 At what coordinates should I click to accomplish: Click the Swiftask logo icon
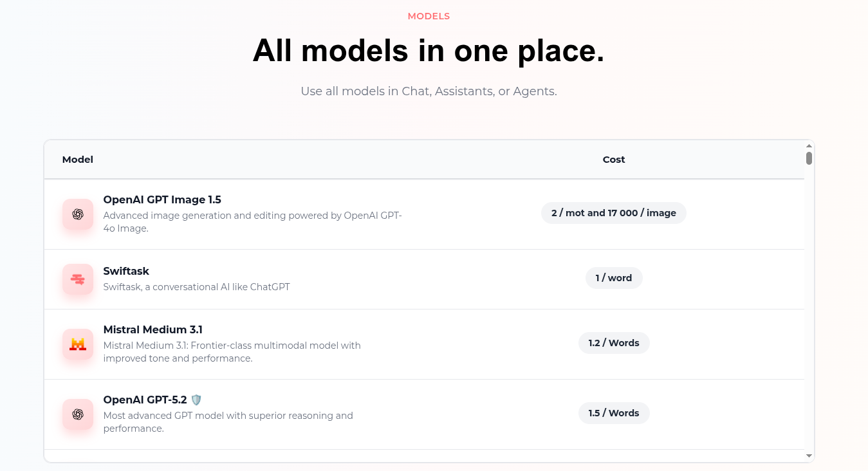(x=78, y=279)
